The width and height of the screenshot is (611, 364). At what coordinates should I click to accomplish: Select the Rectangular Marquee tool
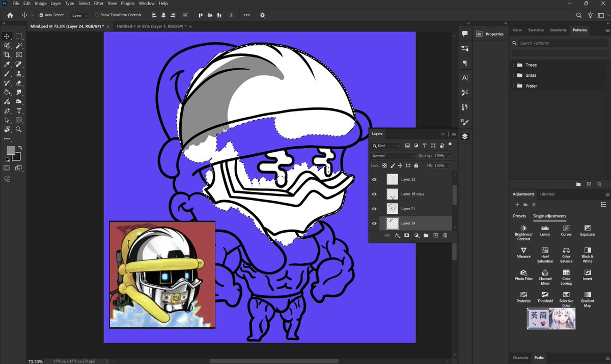(19, 36)
